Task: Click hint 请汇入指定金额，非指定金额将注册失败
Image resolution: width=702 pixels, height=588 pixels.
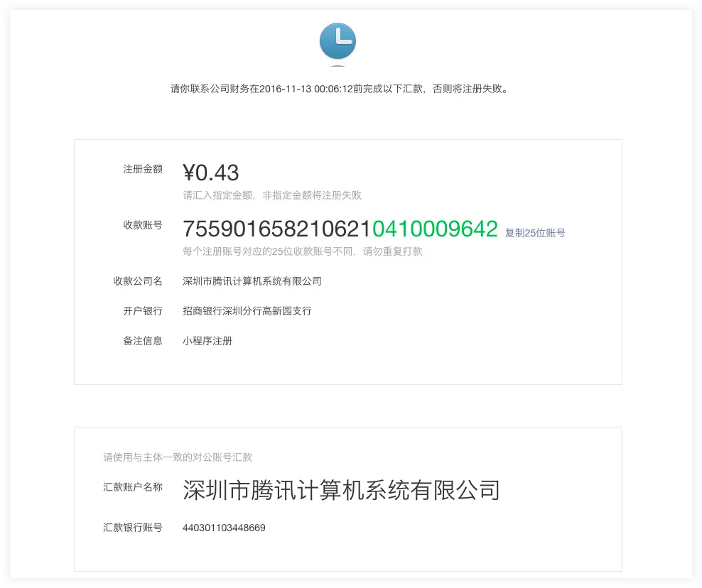Action: pos(272,195)
